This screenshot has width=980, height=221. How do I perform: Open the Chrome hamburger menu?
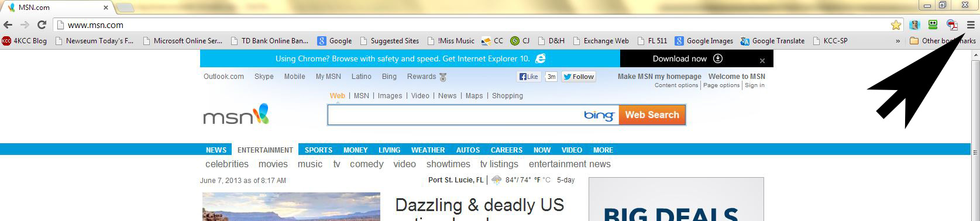(971, 25)
